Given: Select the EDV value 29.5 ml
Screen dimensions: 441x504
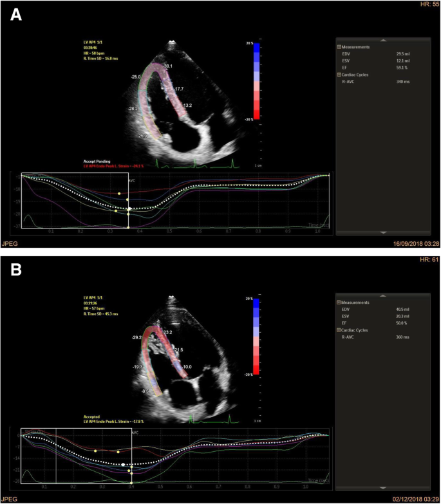Looking at the screenshot, I should (x=403, y=54).
